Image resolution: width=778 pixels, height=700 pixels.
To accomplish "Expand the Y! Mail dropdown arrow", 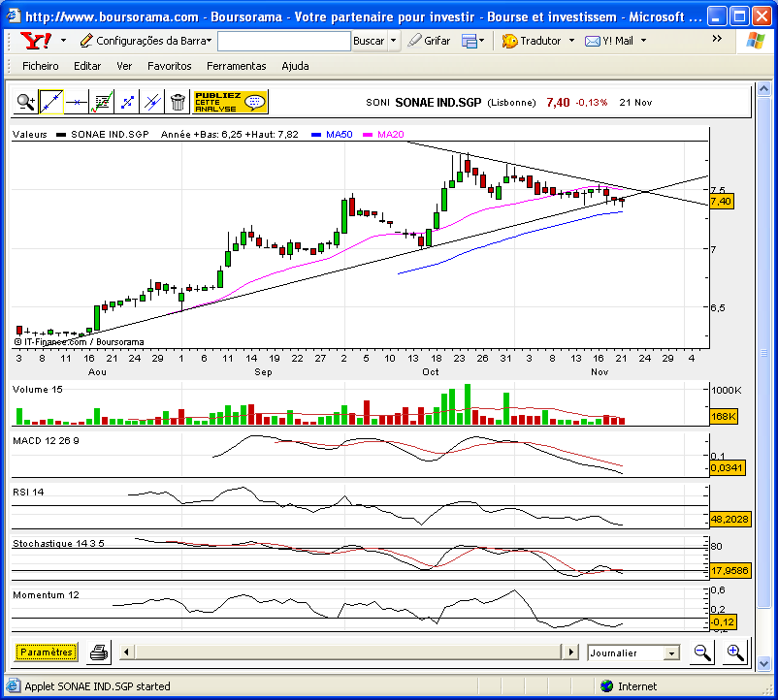I will (643, 41).
